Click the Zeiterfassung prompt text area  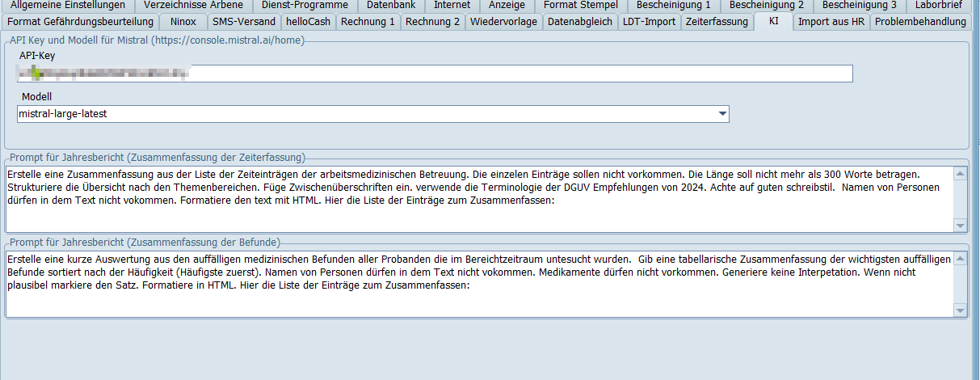(x=477, y=198)
